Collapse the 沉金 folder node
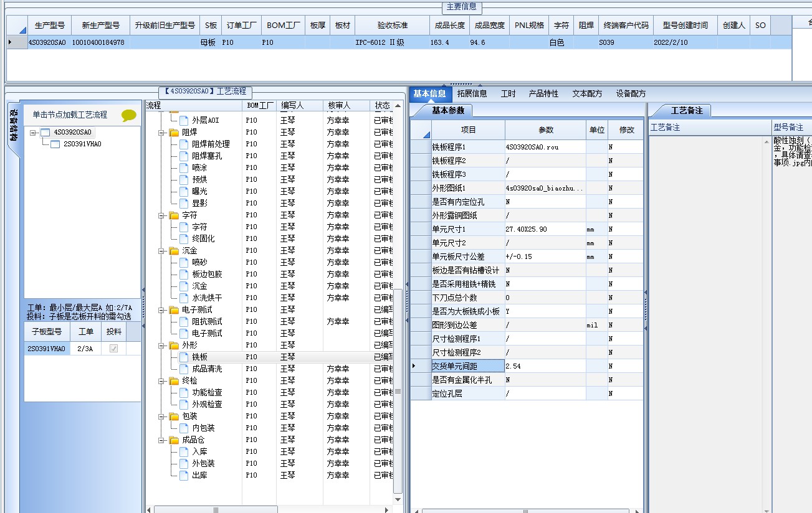This screenshot has width=812, height=513. [x=161, y=250]
